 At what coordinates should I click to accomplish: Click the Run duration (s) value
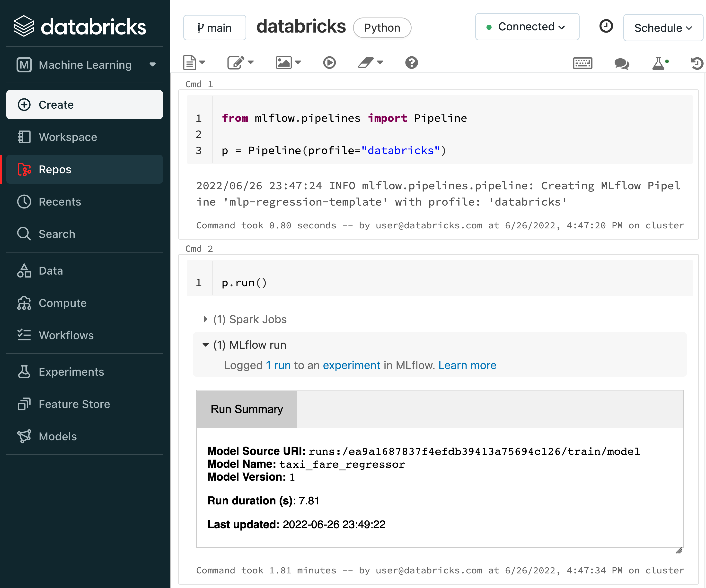[309, 501]
